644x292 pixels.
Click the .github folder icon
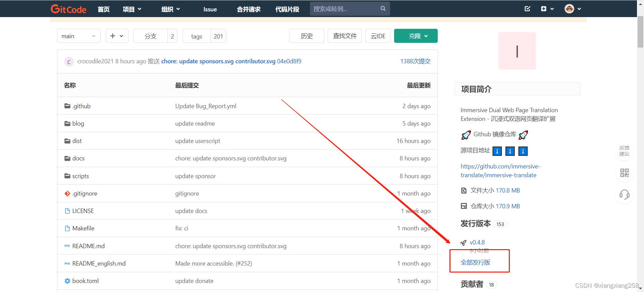[67, 106]
